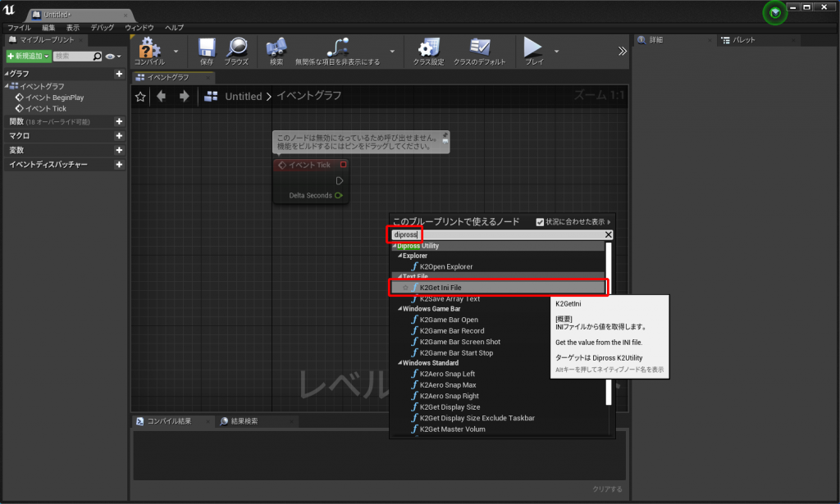Open the Add New dropdown button
840x504 pixels.
click(x=29, y=57)
